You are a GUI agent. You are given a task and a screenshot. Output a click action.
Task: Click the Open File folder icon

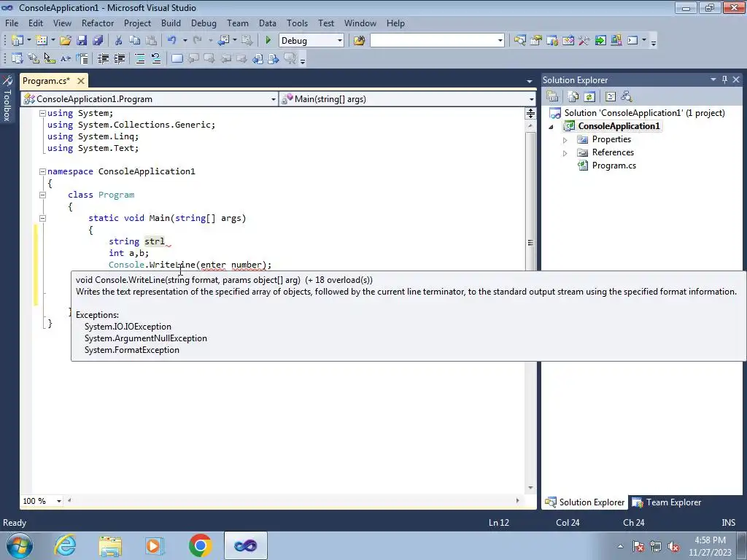(65, 41)
